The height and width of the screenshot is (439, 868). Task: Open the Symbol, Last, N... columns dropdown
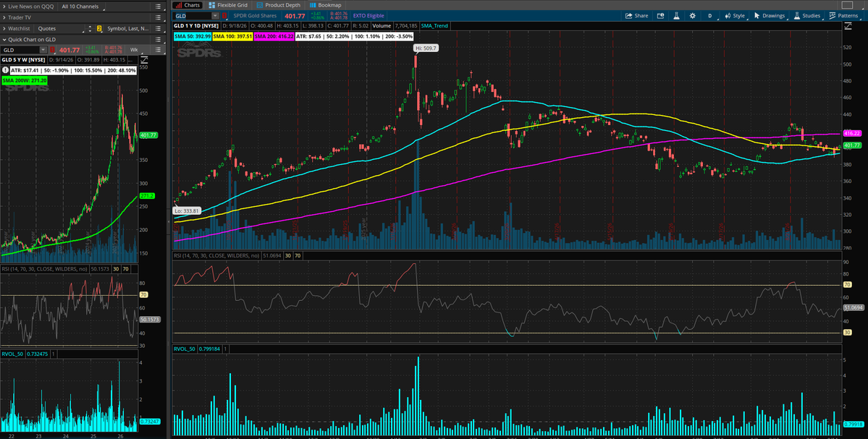[x=127, y=28]
